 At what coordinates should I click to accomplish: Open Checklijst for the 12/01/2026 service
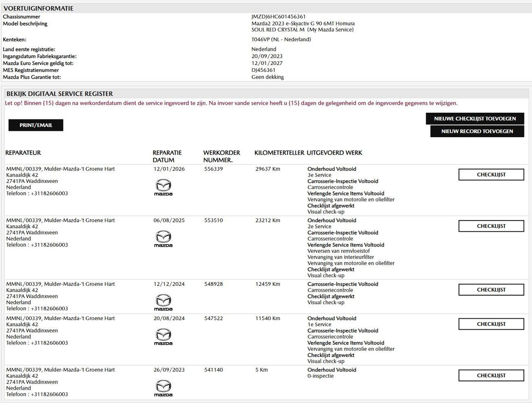coord(491,174)
